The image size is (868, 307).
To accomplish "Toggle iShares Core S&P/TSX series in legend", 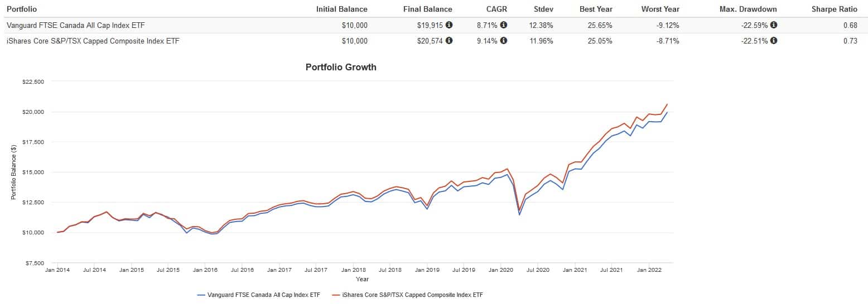I will (x=407, y=295).
